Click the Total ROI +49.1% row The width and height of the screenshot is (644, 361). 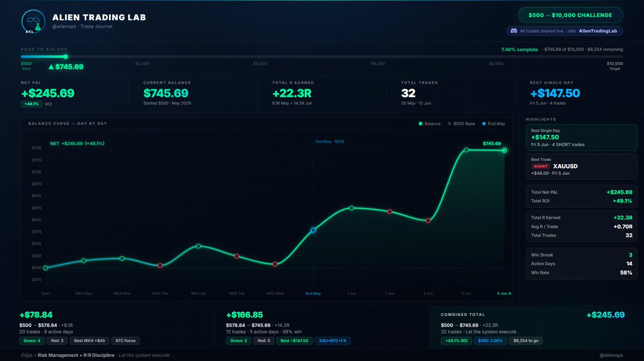point(582,201)
